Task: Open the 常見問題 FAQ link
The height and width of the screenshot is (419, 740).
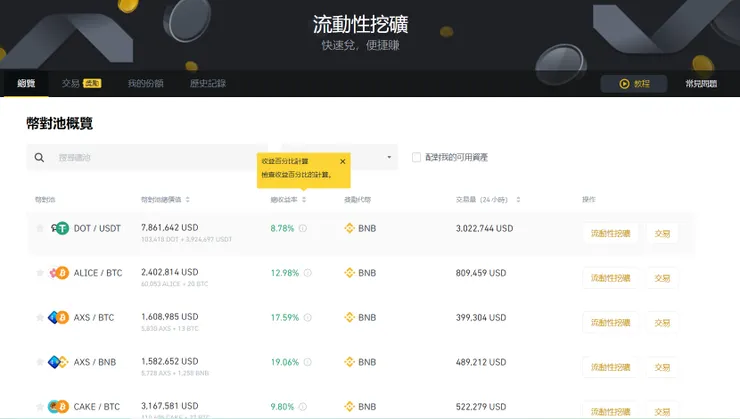Action: tap(701, 84)
